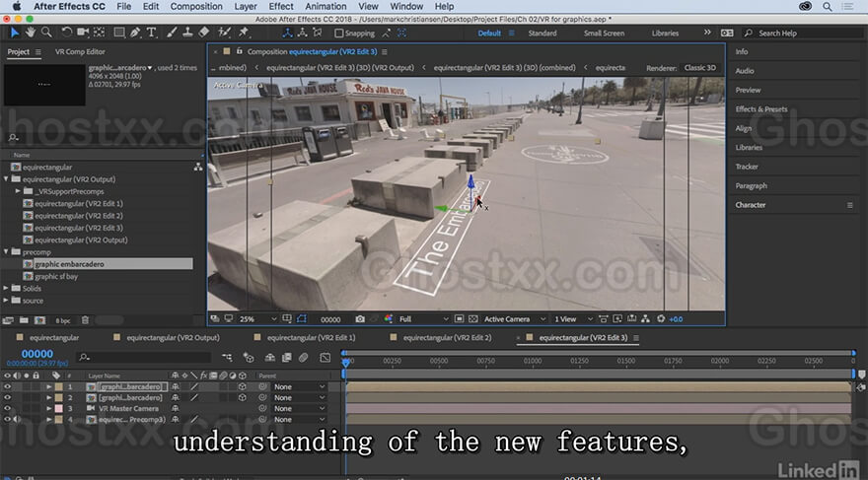The image size is (868, 480).
Task: Take a snapshot with the camera icon
Action: click(x=360, y=319)
